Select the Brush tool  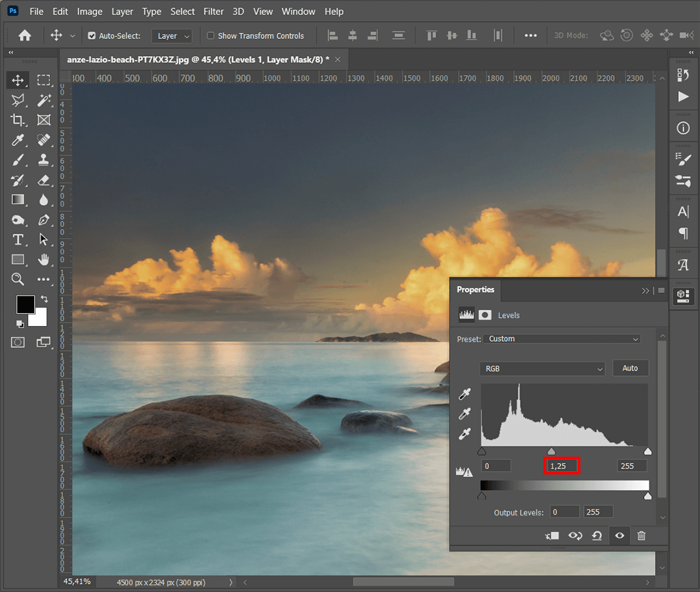point(18,160)
